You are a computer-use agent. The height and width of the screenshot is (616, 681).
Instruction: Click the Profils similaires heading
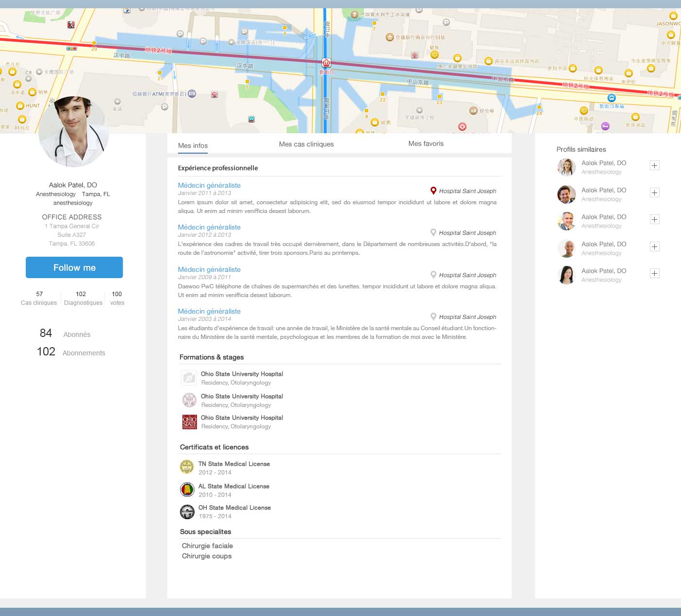pyautogui.click(x=581, y=149)
